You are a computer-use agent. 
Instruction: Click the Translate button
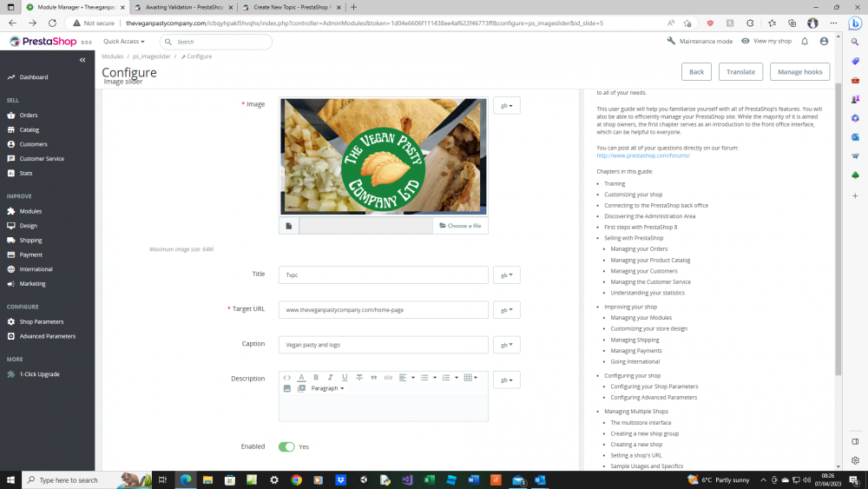click(x=740, y=71)
